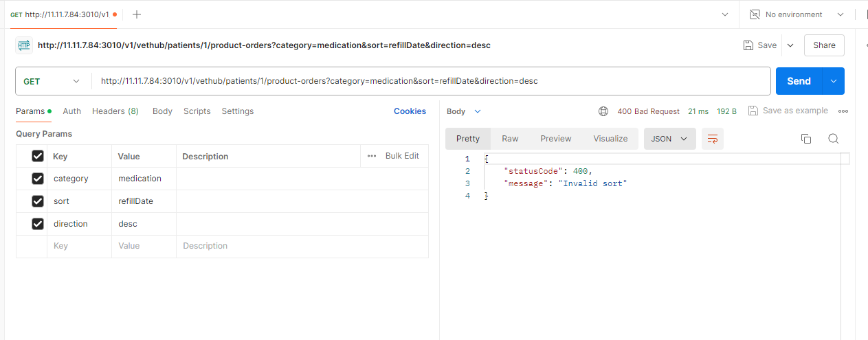Viewport: 868px width, 340px height.
Task: Open the JSON format dropdown
Action: pyautogui.click(x=669, y=139)
